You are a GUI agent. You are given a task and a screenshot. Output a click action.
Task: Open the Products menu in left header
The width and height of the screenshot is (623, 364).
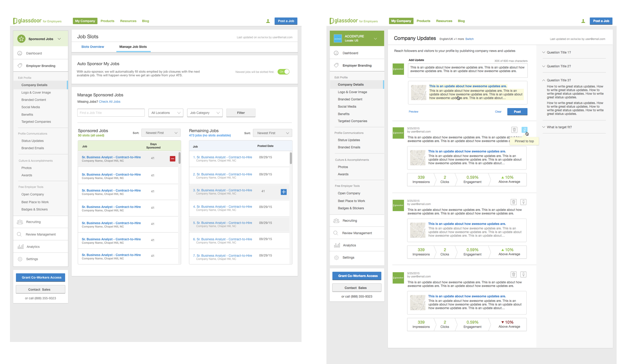tap(107, 21)
